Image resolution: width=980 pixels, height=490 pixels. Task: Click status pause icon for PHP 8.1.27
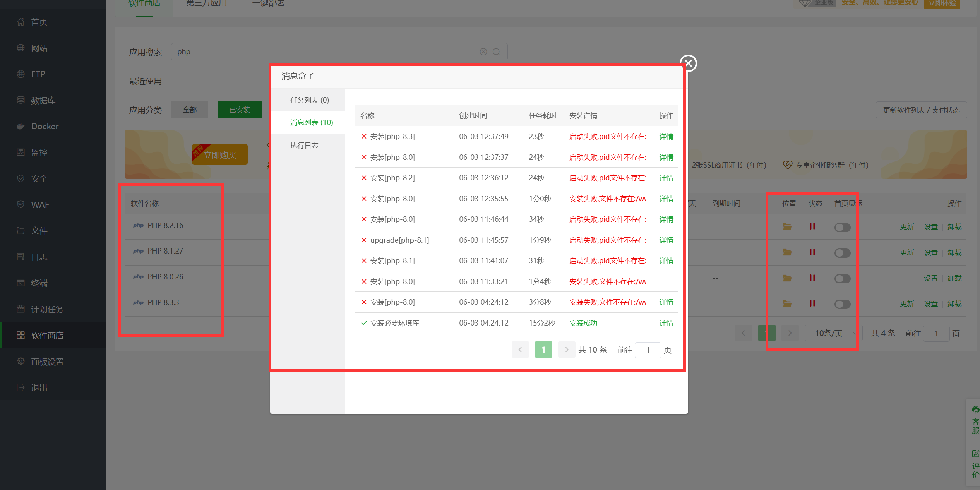pos(812,252)
